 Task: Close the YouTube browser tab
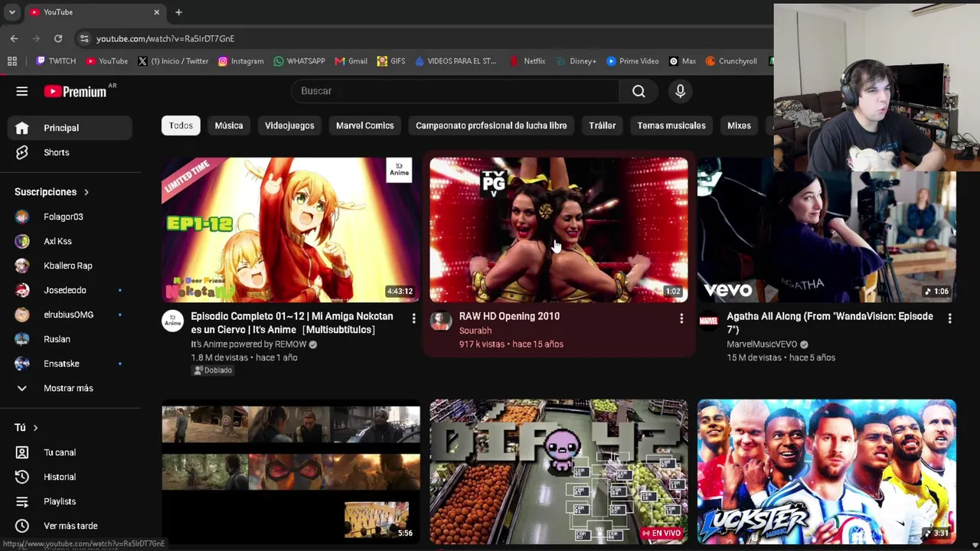[157, 12]
